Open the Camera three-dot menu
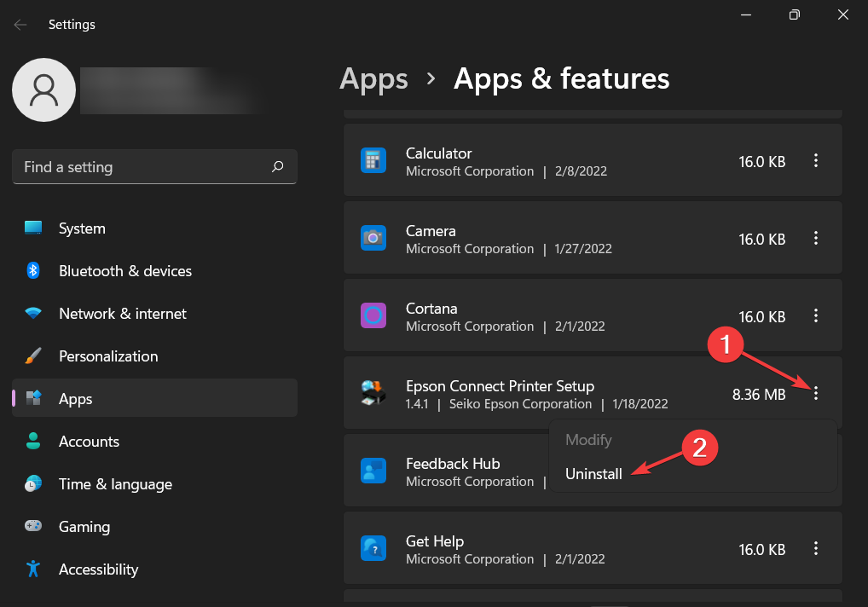The image size is (868, 607). click(x=816, y=239)
